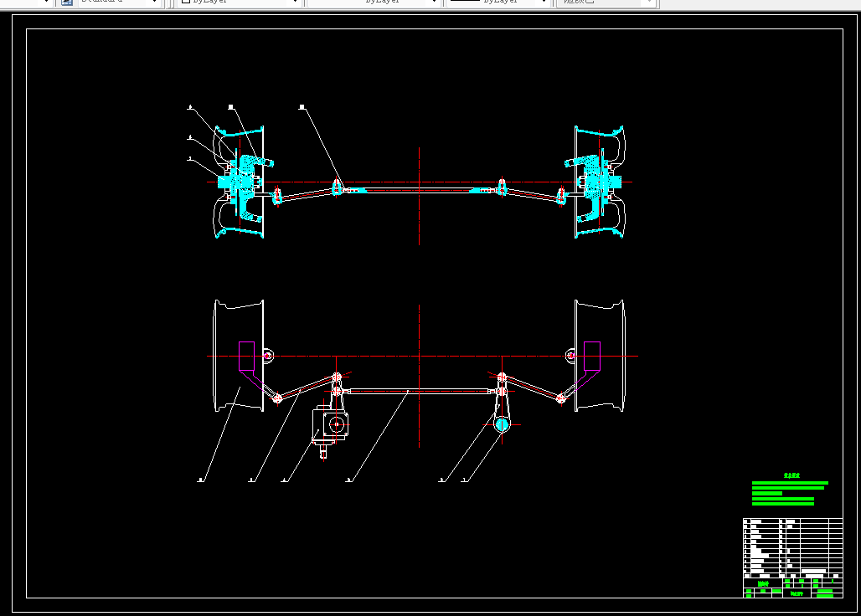Select the cyan filled circle on pitman arm
Viewport: 861px width, 616px height.
point(502,424)
